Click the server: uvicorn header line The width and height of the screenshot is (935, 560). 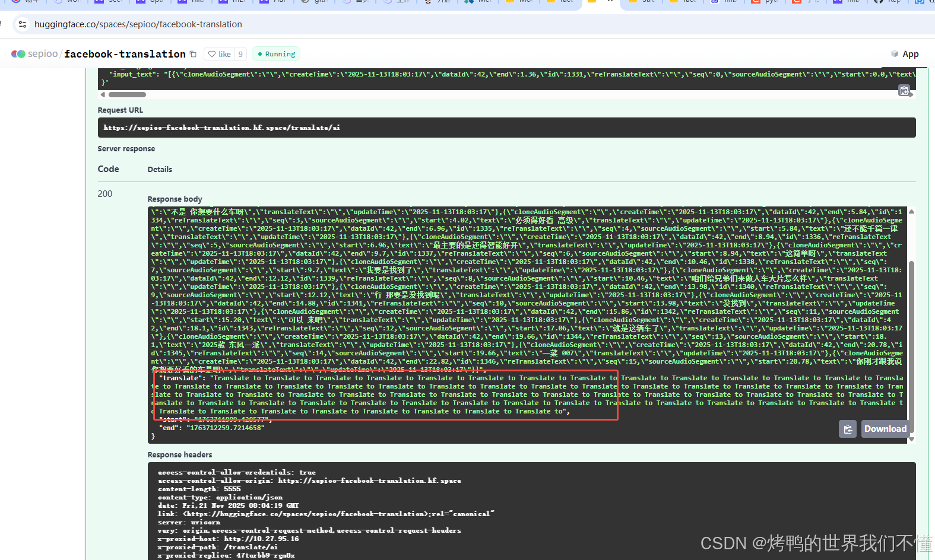click(x=189, y=522)
